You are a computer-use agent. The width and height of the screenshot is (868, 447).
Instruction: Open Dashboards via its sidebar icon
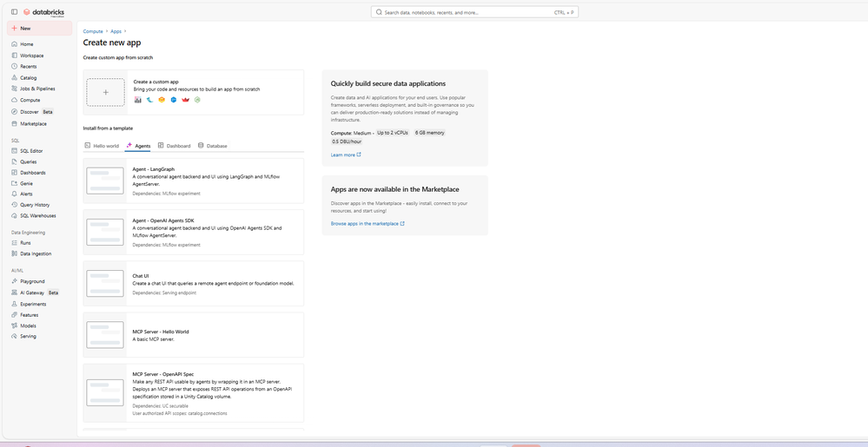[15, 173]
